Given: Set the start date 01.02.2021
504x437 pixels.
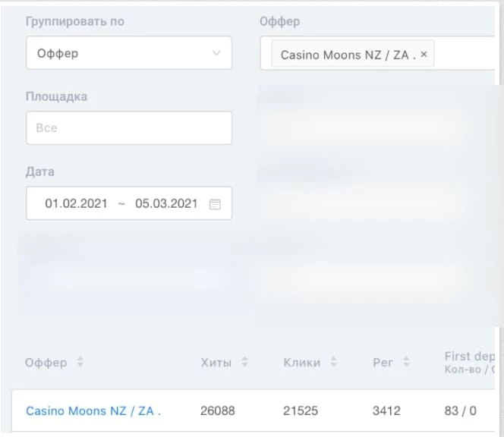Looking at the screenshot, I should [x=76, y=203].
